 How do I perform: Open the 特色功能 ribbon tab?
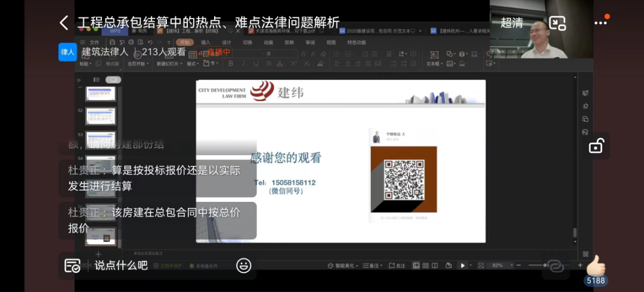[357, 42]
